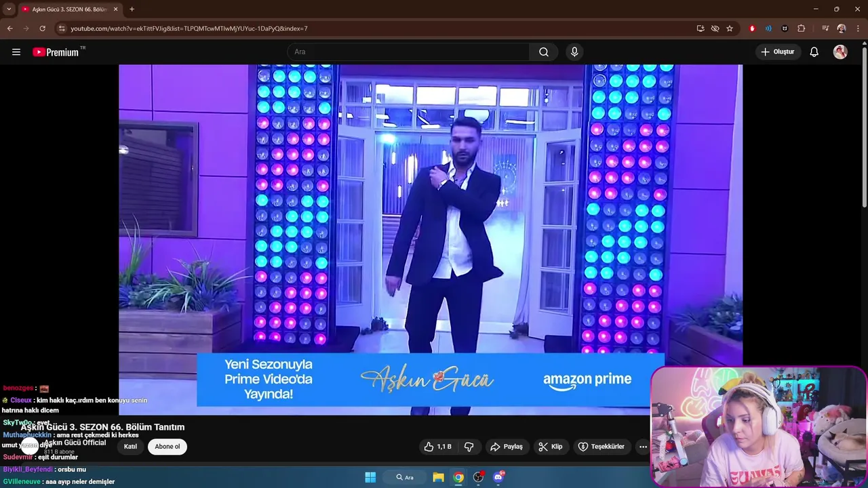The width and height of the screenshot is (868, 488).
Task: Expand the tab search dropdown arrow
Action: 9,9
